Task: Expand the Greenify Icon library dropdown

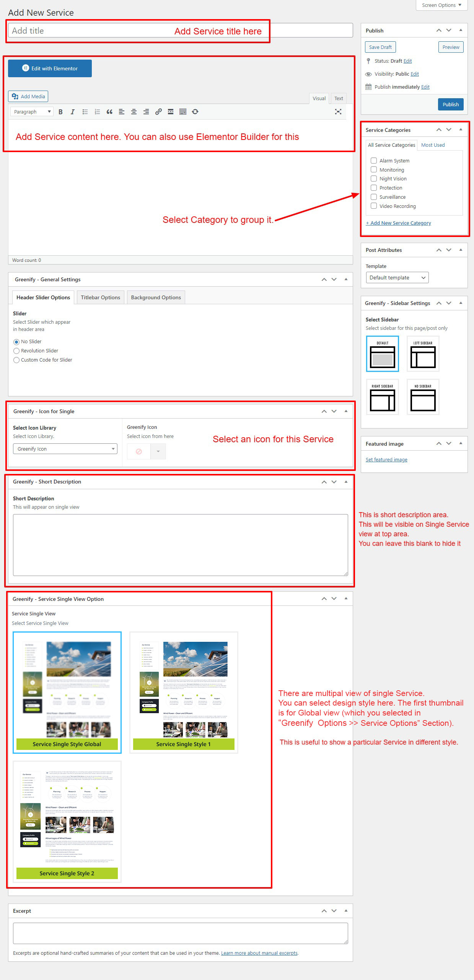Action: [65, 449]
